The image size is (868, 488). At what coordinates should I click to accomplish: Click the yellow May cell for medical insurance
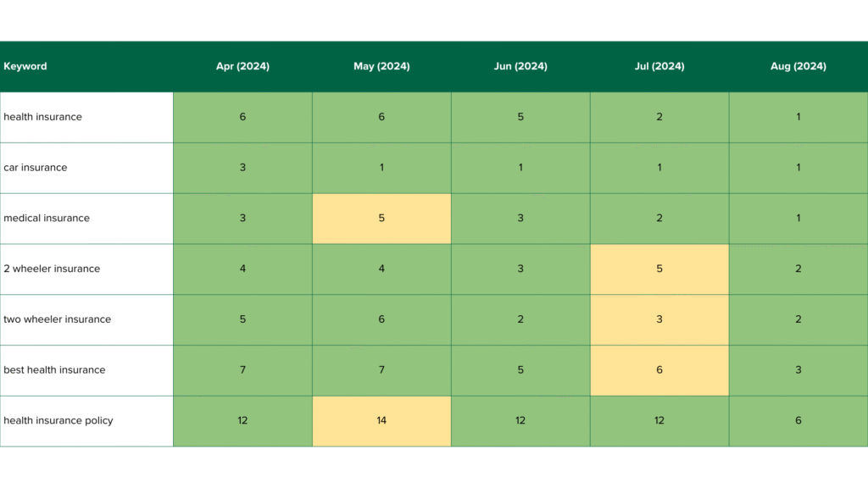(381, 219)
